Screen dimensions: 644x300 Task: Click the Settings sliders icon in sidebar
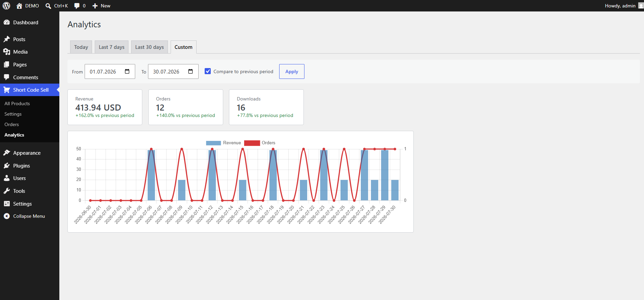(x=7, y=204)
